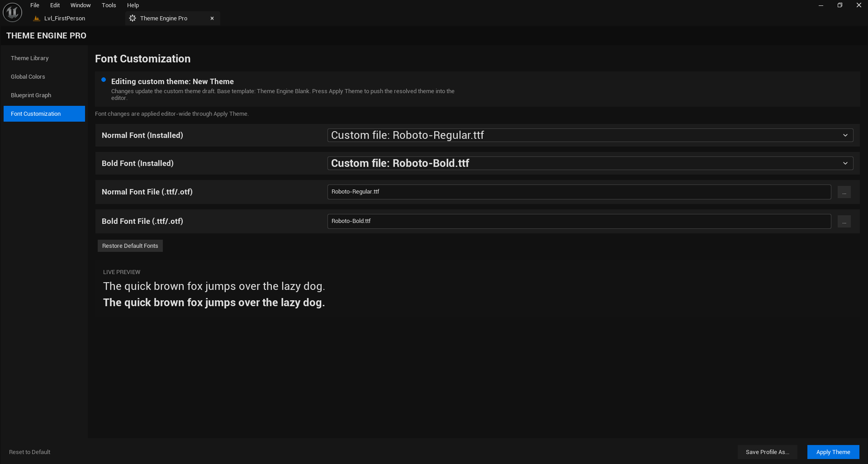Click the bold live preview sentence

click(214, 303)
